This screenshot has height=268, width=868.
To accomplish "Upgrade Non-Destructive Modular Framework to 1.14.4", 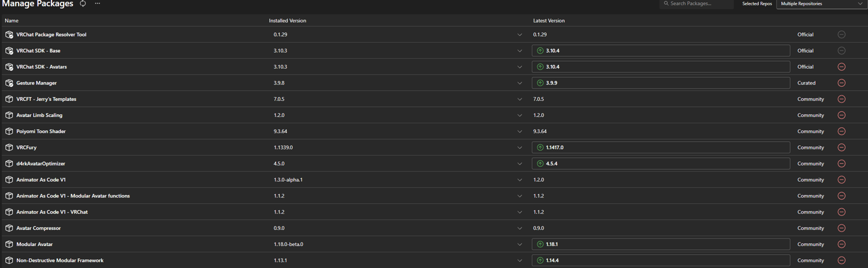I will click(661, 260).
